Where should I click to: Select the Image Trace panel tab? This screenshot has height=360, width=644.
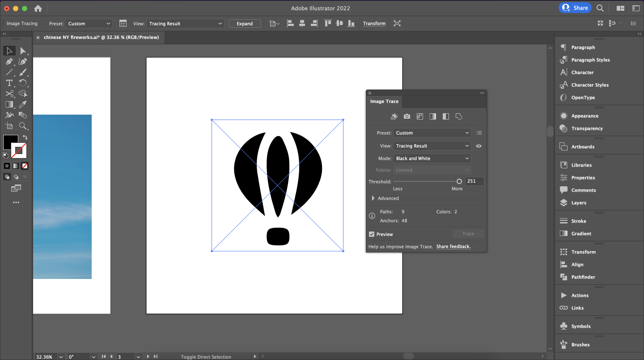pos(384,102)
